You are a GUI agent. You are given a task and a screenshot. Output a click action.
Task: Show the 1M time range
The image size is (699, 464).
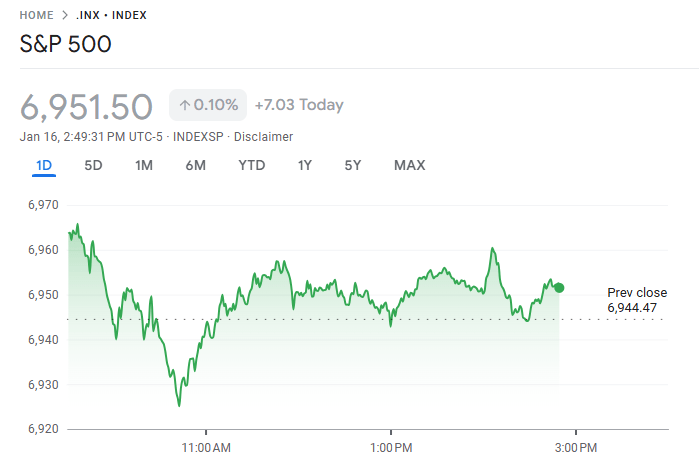coord(144,165)
